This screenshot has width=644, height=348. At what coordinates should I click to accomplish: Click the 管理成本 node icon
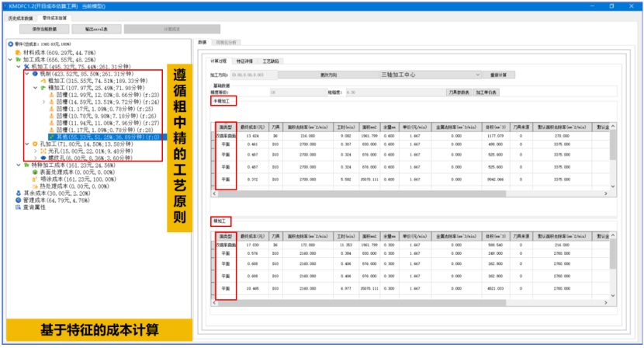[x=17, y=201]
